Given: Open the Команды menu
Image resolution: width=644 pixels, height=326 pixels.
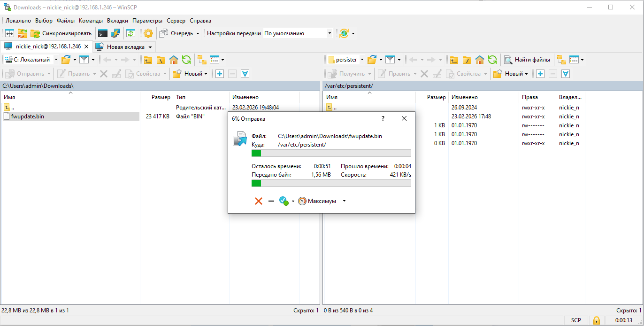Looking at the screenshot, I should tap(91, 21).
